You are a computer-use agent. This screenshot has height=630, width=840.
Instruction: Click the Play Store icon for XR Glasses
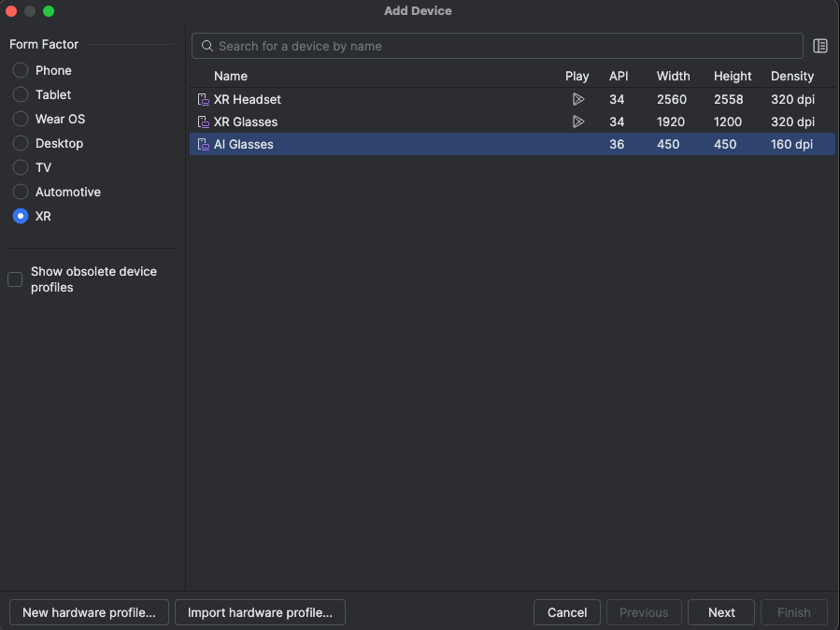pyautogui.click(x=578, y=122)
